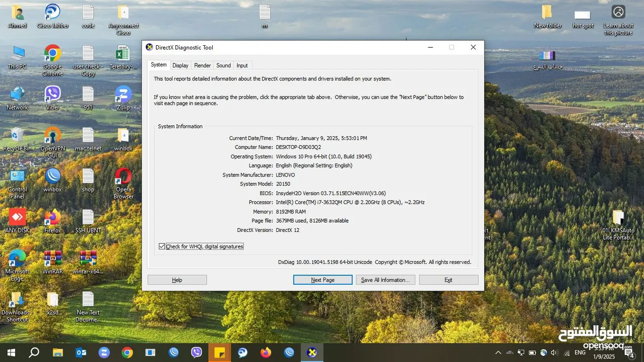Viewport: 644px width, 362px height.
Task: Select the 'Learn about this picture' icon
Action: 618,19
